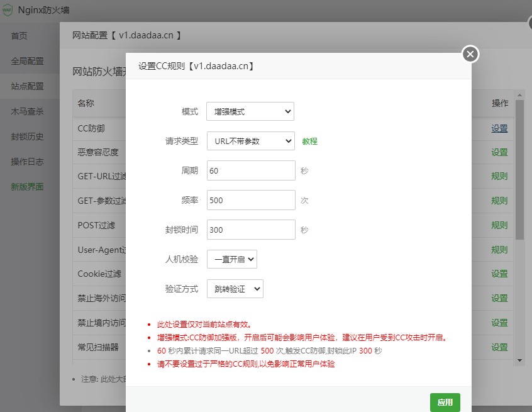Click the POST过滤 row name
Image resolution: width=532 pixels, height=412 pixels.
(96, 225)
